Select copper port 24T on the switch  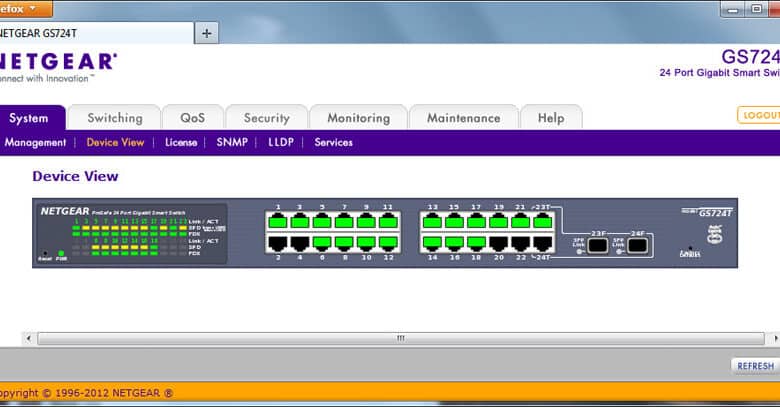coord(542,243)
